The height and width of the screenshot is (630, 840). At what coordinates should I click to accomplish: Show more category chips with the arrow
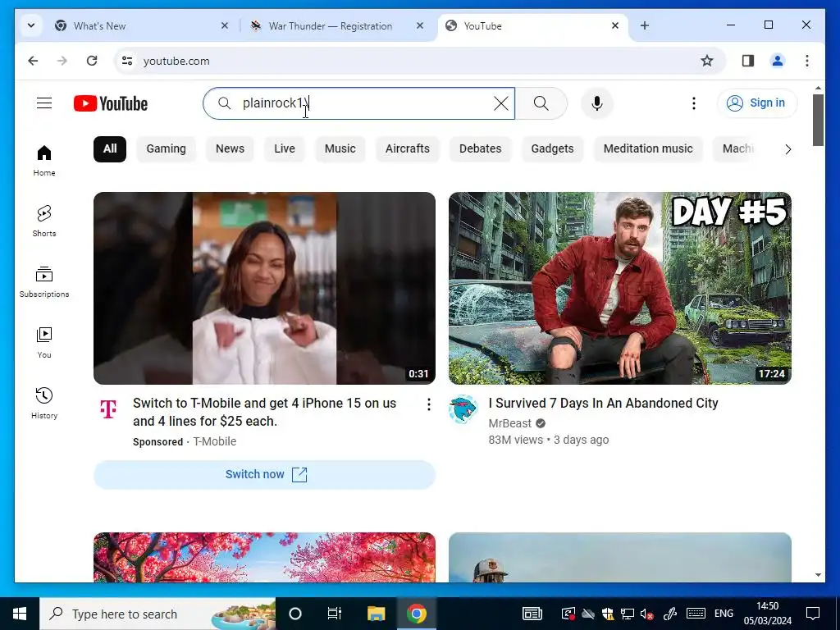tap(787, 149)
